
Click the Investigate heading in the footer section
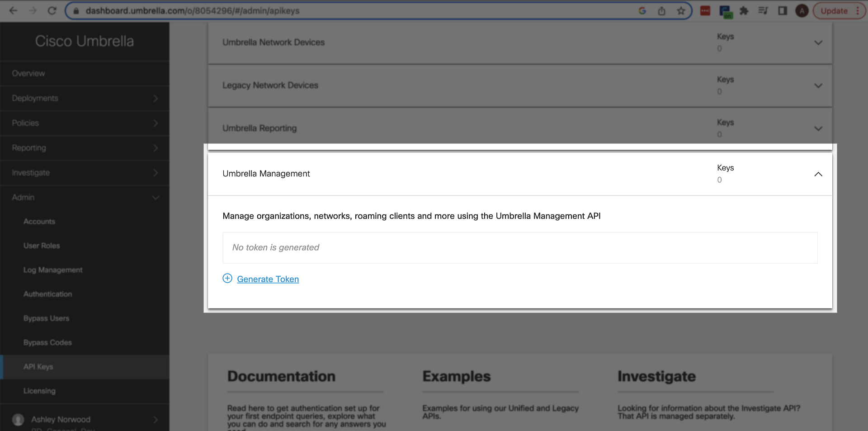[656, 376]
